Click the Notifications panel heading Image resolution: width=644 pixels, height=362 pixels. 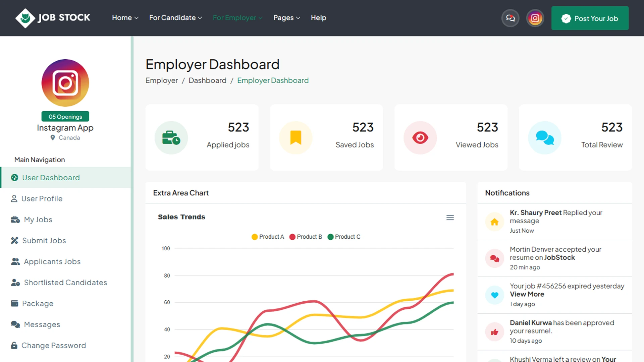[x=507, y=193]
